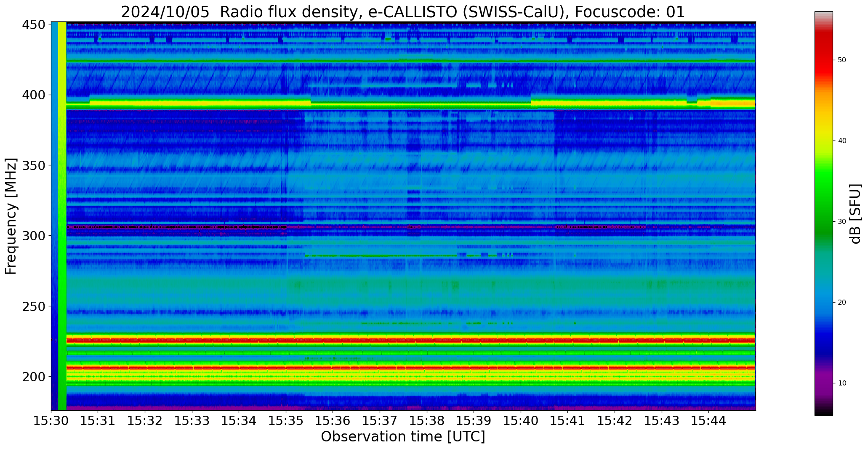Click the 15:36 time tick label
The height and width of the screenshot is (449, 868).
click(x=333, y=420)
